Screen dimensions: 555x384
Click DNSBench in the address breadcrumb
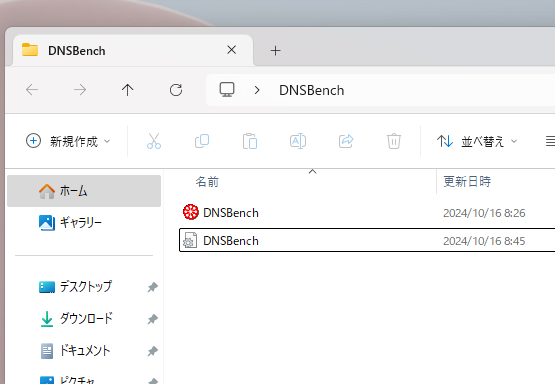pyautogui.click(x=311, y=90)
